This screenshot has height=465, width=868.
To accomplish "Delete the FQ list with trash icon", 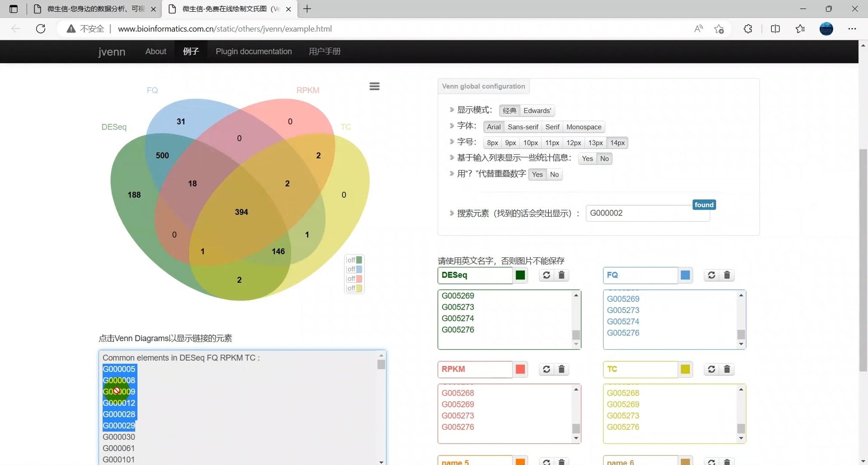I will point(727,275).
